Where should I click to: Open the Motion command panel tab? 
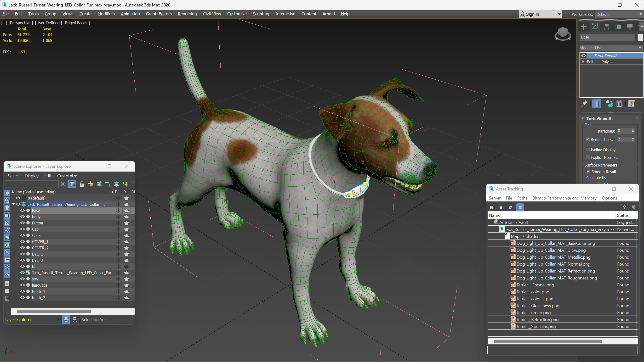click(x=618, y=27)
